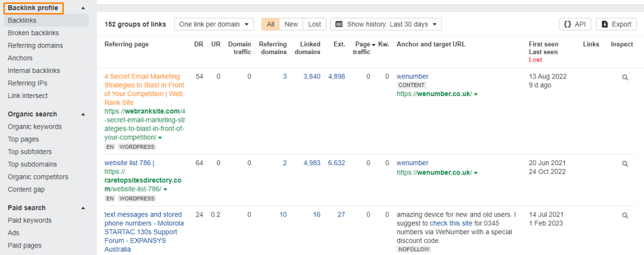This screenshot has height=255, width=644.
Task: Open the Motorola STARTAC 130s Support Forum link
Action: pyautogui.click(x=144, y=232)
